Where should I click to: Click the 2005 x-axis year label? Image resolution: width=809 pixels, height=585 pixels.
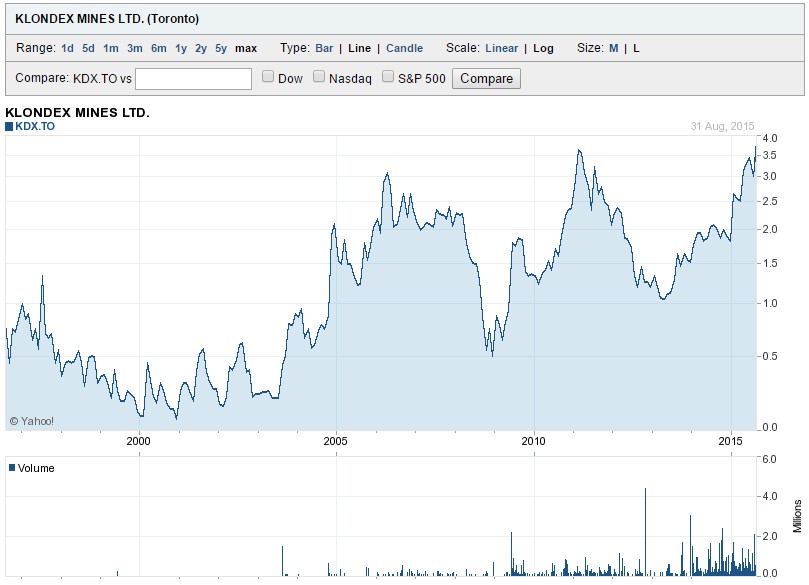[x=335, y=441]
